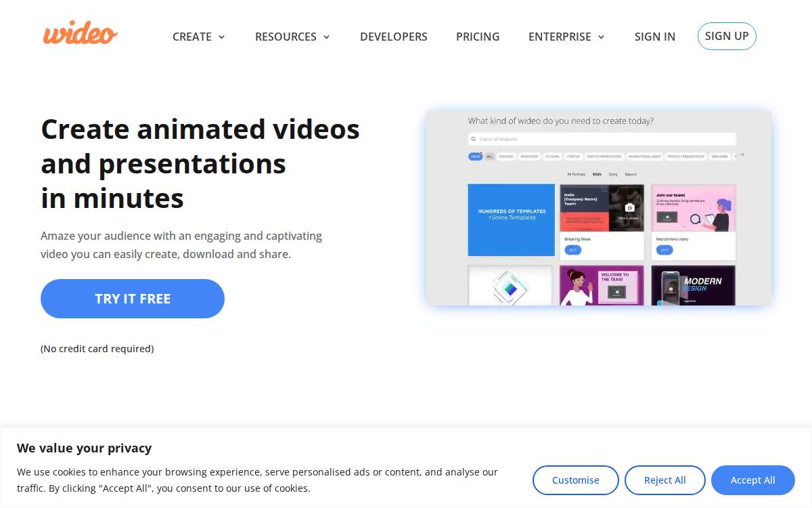Click the 'We value your privacy' heading
Screen dimensions: 812x508
[85, 448]
